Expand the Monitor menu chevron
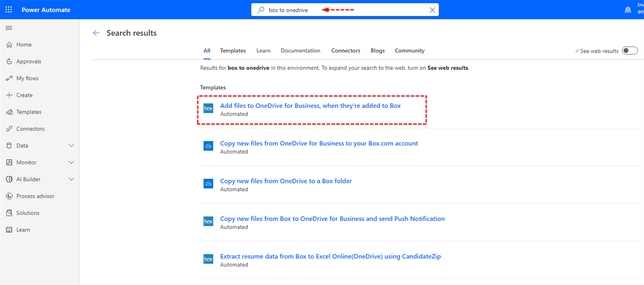 (x=72, y=162)
